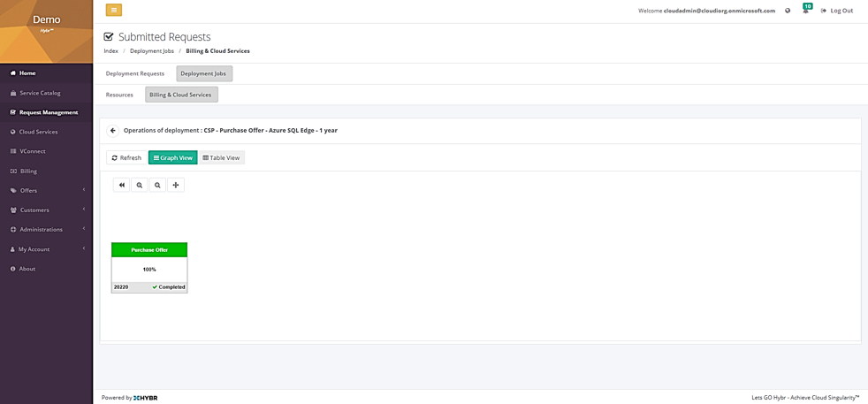This screenshot has height=404, width=868.
Task: Click the yellow hamburger menu button
Action: (x=114, y=11)
